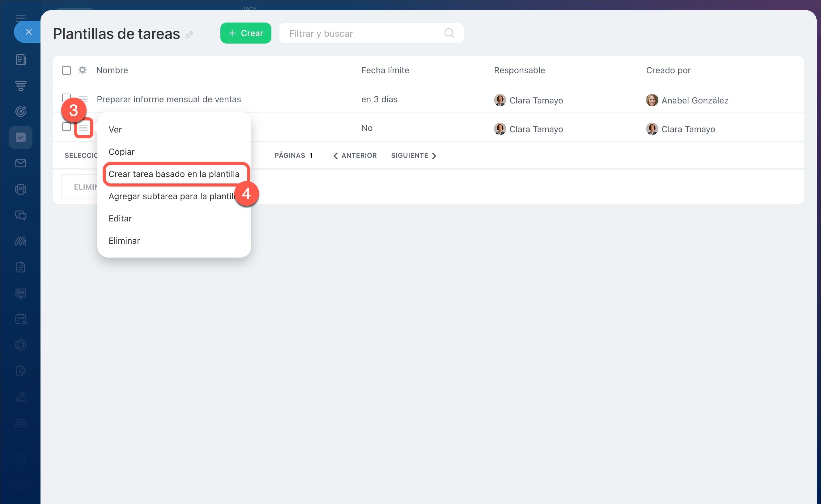Close the slider with the X button
This screenshot has width=821, height=504.
pyautogui.click(x=29, y=32)
